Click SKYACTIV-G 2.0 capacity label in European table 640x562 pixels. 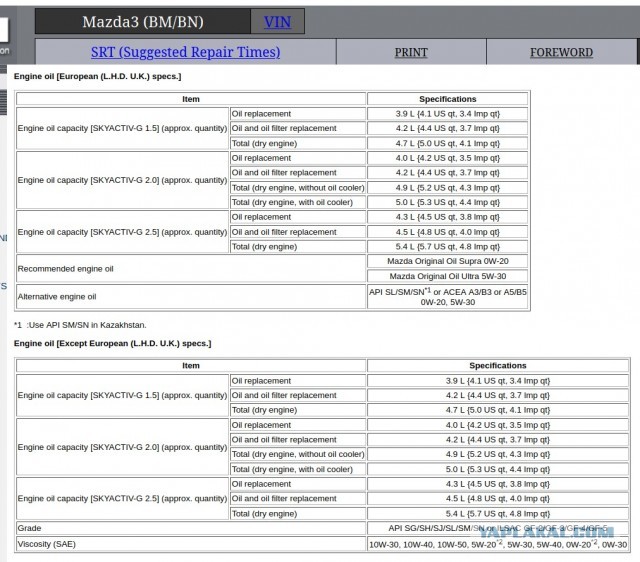(x=122, y=180)
